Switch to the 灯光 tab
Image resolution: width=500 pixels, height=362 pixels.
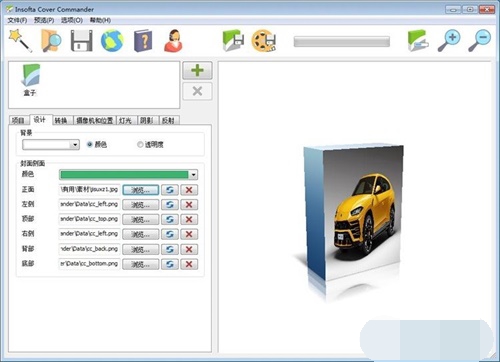(x=125, y=120)
